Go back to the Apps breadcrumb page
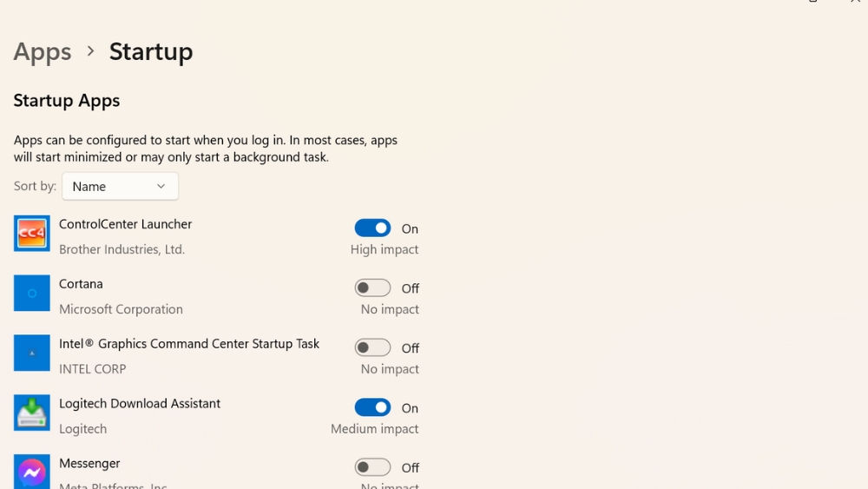This screenshot has width=868, height=489. [x=43, y=51]
